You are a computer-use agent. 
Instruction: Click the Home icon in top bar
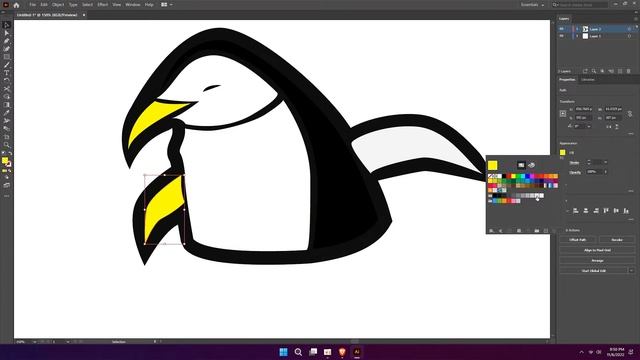click(x=16, y=5)
